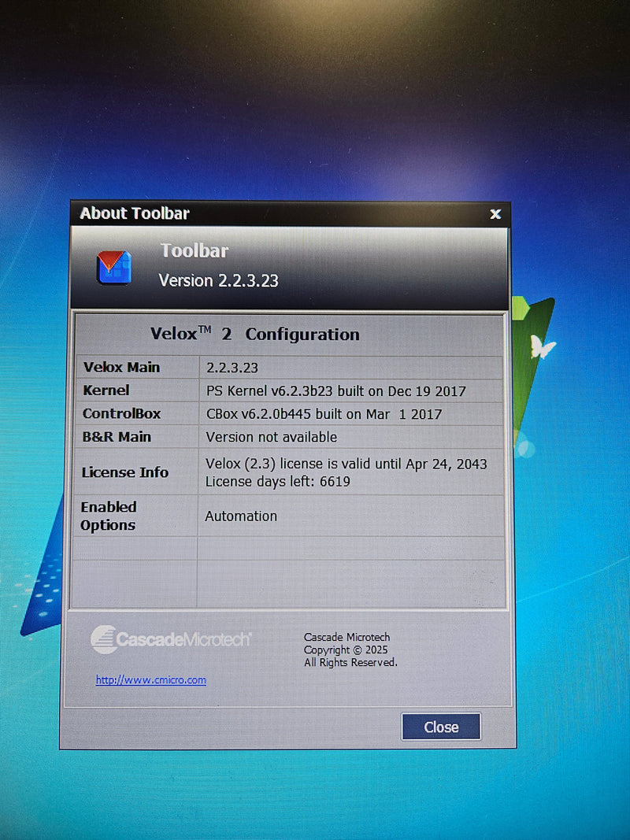Click 'All Rights Reserved.' text
Viewport: 630px width, 840px height.
(x=350, y=663)
